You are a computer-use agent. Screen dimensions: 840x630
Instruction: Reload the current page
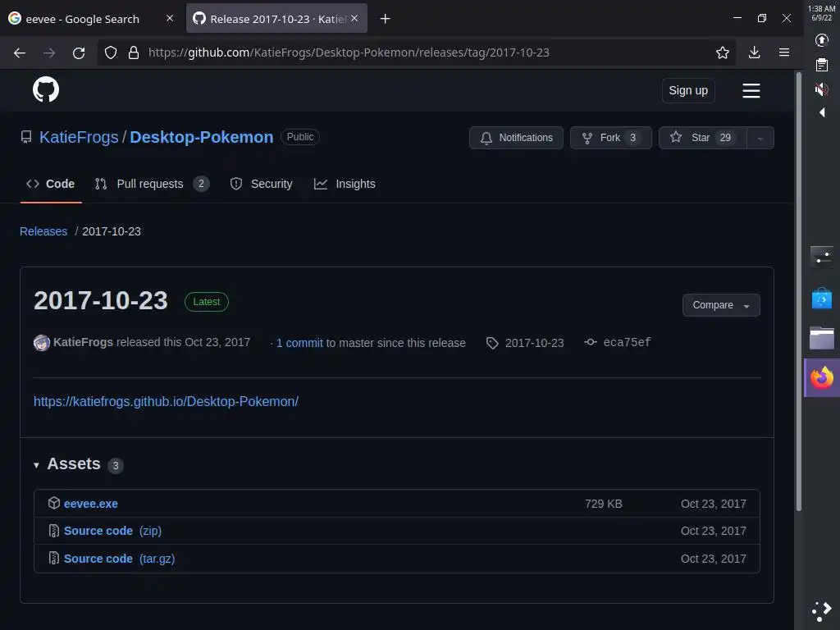point(79,52)
